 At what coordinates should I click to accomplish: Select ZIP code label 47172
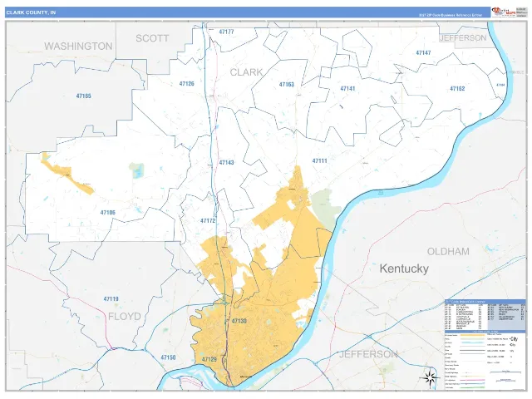click(x=208, y=220)
